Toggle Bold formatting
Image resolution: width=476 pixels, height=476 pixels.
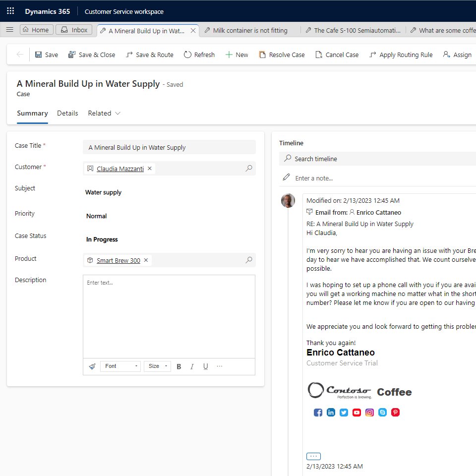[179, 366]
